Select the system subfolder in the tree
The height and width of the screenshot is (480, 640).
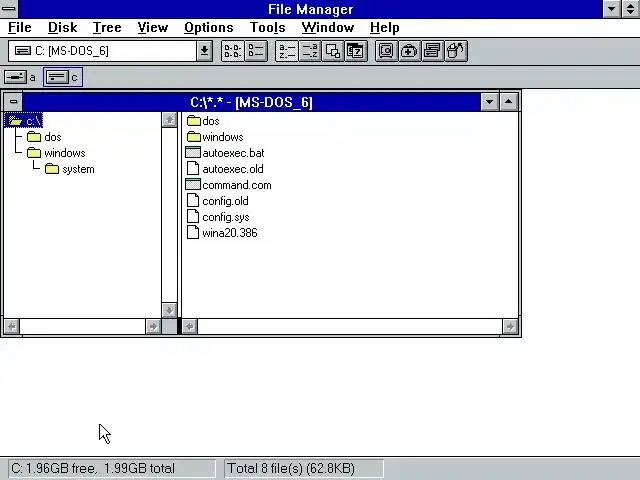pos(70,169)
